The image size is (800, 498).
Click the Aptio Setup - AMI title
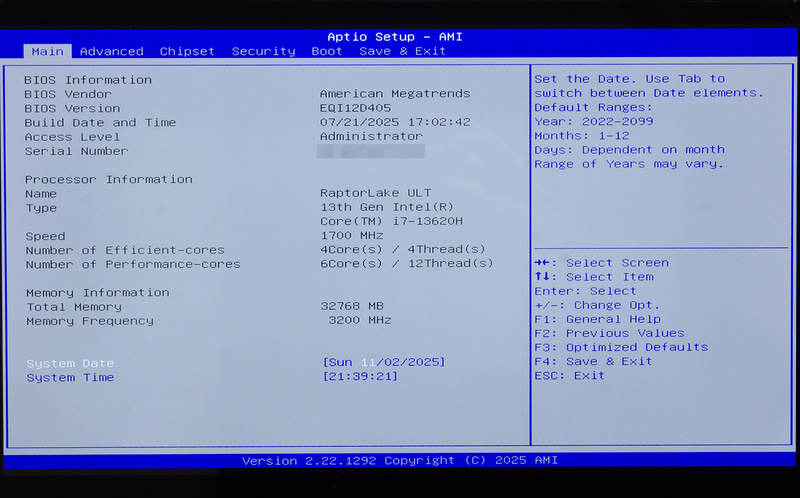pyautogui.click(x=395, y=37)
